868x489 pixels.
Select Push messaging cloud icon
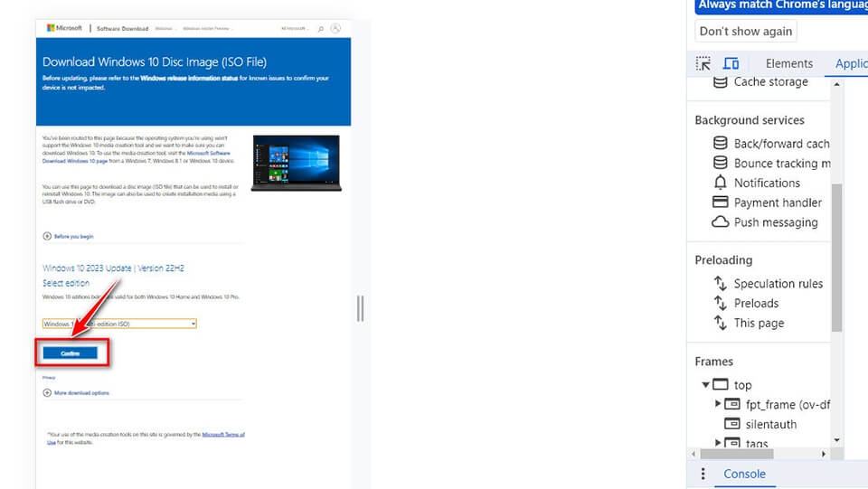721,222
